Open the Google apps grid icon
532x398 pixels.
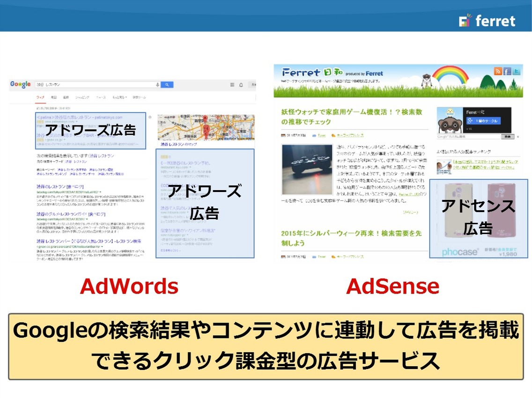pos(232,85)
